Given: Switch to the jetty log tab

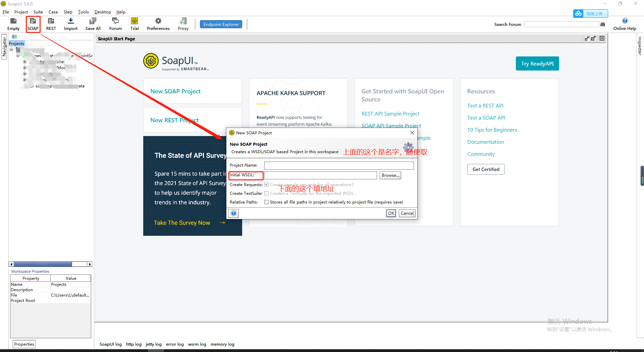Looking at the screenshot, I should point(153,344).
